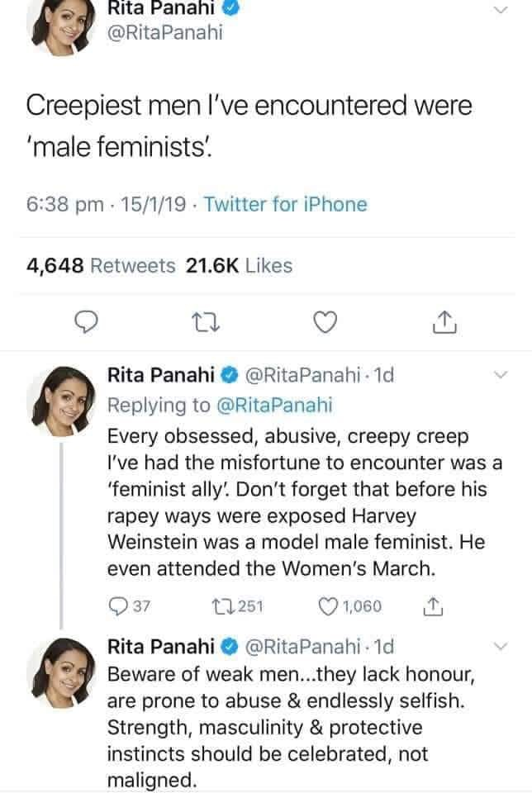Open Rita Panahi's profile photo at top
Viewport: 532px width, 793px height.
click(x=59, y=23)
